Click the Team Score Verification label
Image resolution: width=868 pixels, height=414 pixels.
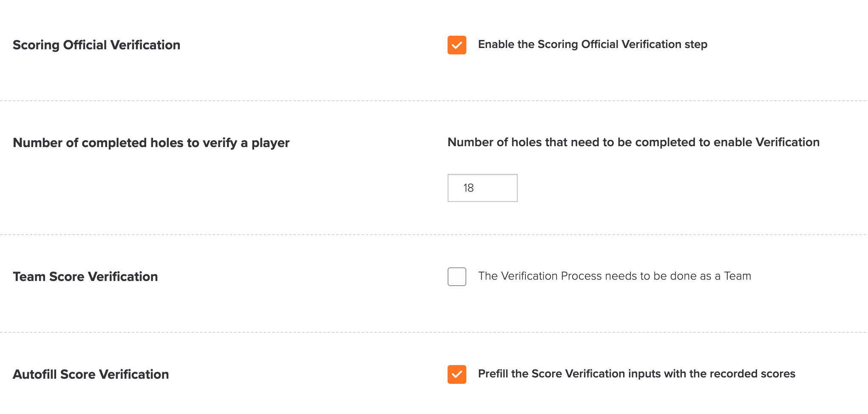point(85,276)
